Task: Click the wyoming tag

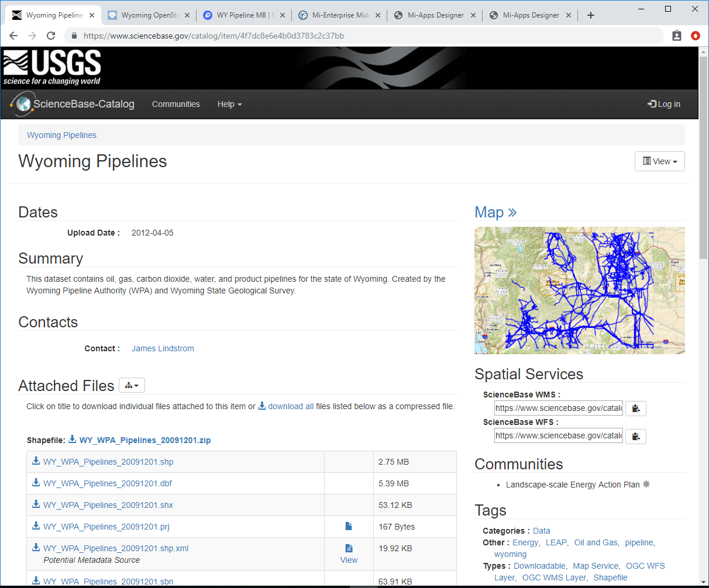Action: click(x=510, y=554)
